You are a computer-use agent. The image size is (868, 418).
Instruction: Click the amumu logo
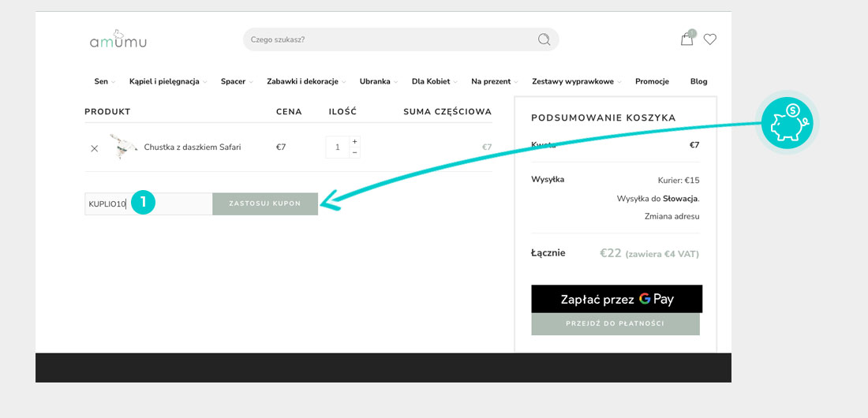click(x=118, y=39)
